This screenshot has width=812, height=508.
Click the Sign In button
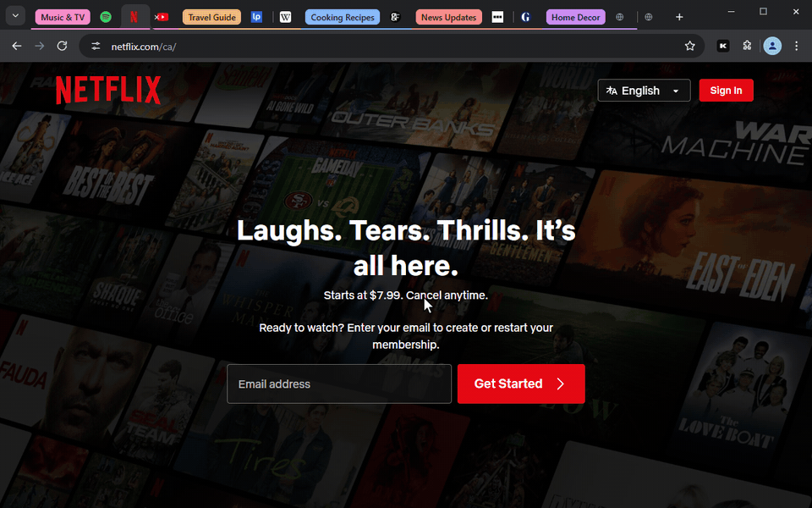pos(726,91)
